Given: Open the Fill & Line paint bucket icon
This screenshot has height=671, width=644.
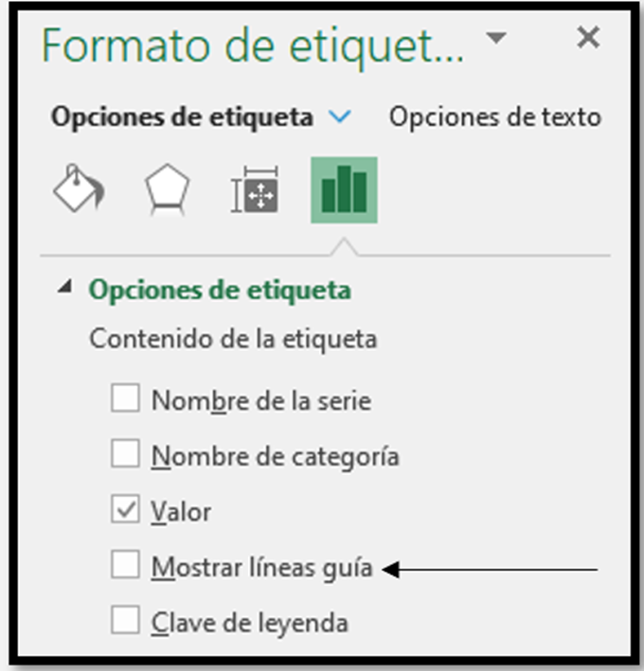Looking at the screenshot, I should 80,188.
